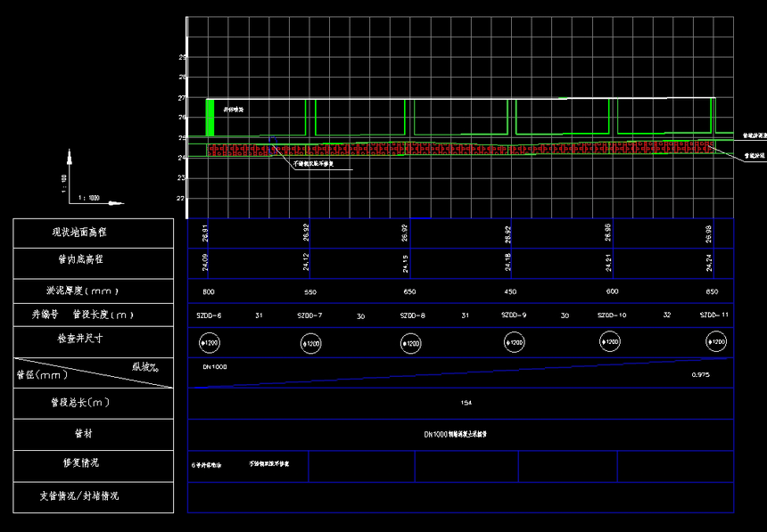Select the φ1200 circle under SZDD-9
Viewport: 767px width, 532px height.
[514, 342]
